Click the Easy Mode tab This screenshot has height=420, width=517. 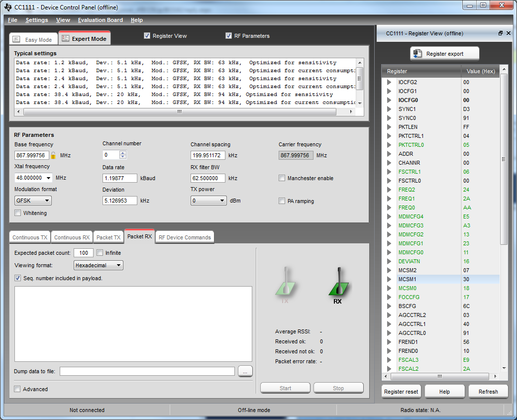click(33, 39)
